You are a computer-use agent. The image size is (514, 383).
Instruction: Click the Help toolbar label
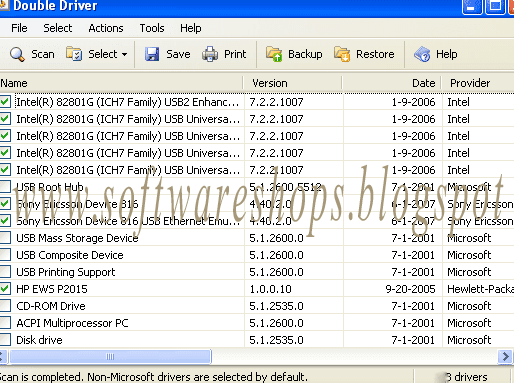[446, 54]
